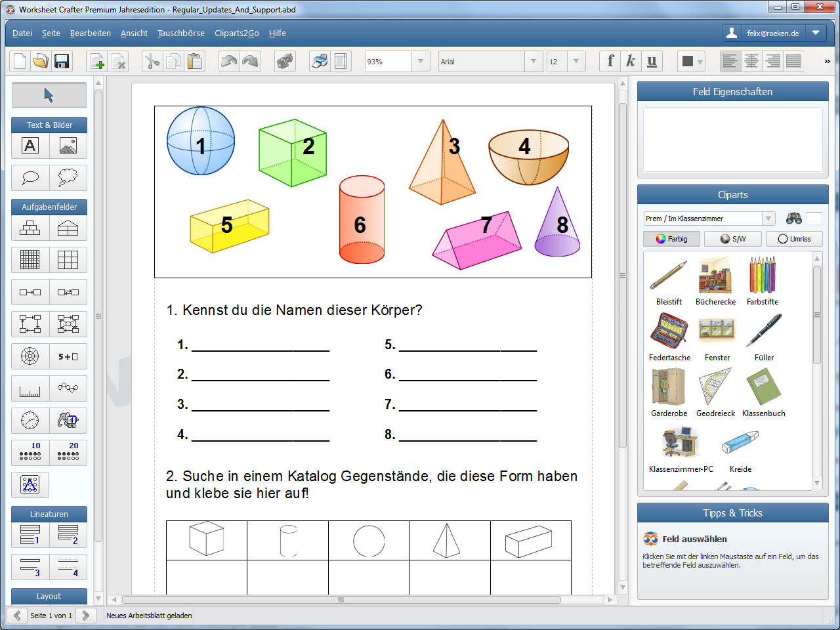Switch clipart style to Umriss
This screenshot has width=840, height=630.
794,239
